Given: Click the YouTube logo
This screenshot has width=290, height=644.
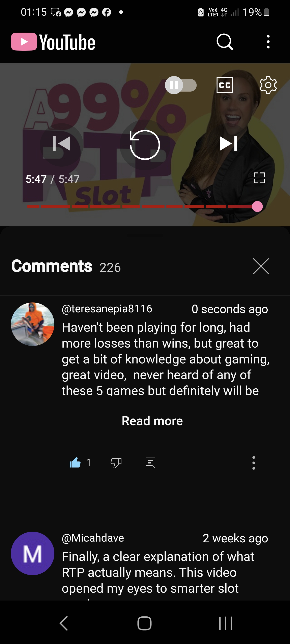Looking at the screenshot, I should pyautogui.click(x=53, y=42).
